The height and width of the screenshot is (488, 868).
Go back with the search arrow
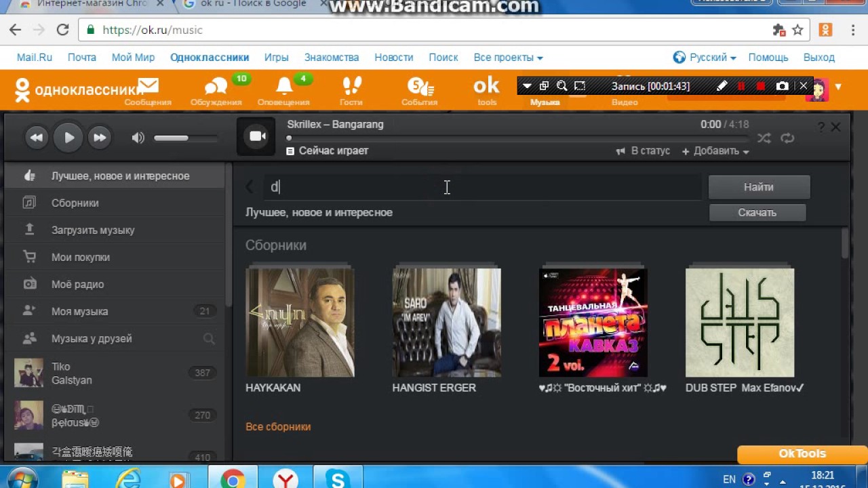[250, 187]
